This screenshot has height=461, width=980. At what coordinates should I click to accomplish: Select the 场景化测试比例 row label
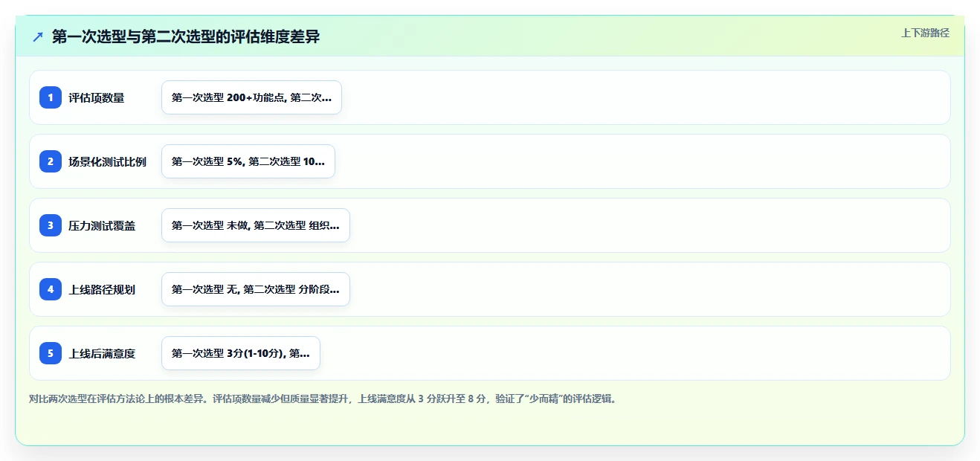pos(108,161)
